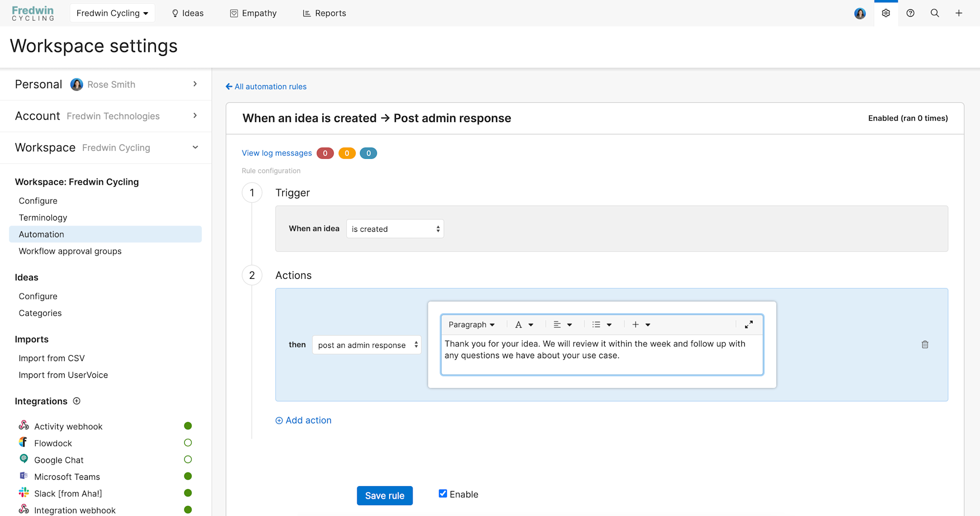Click the search magnifier icon
The height and width of the screenshot is (516, 980).
point(935,13)
